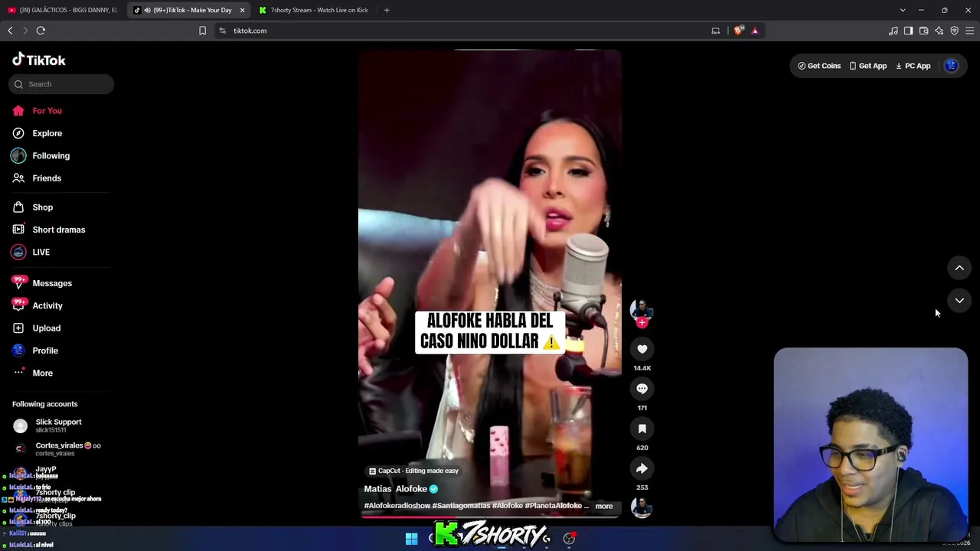Open the Windows Start menu
980x551 pixels.
click(x=411, y=539)
